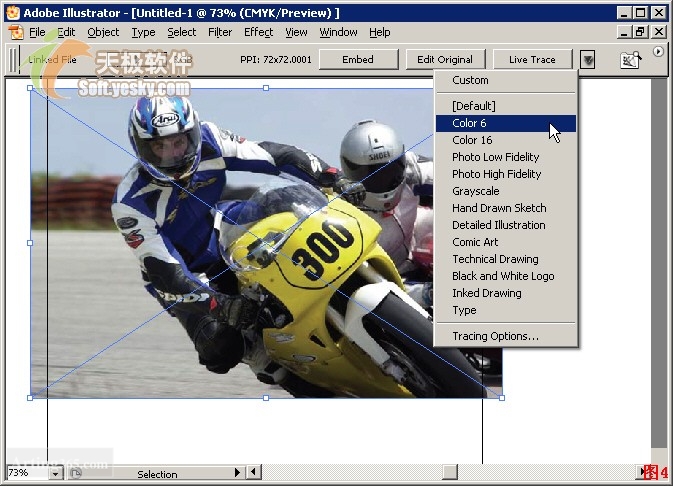Open Tracing Options... dialog
This screenshot has height=486, width=673.
(506, 336)
